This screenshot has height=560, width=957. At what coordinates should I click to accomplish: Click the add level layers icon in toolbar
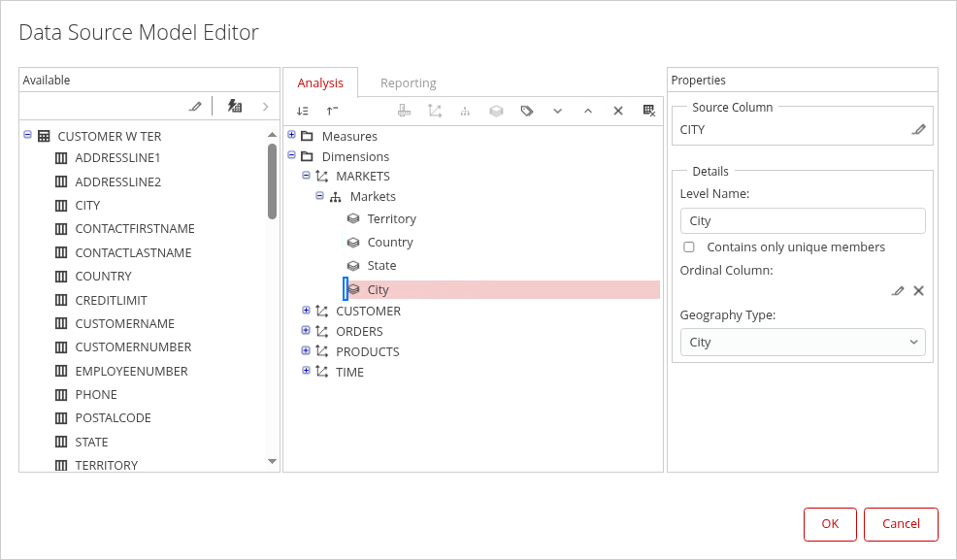496,111
